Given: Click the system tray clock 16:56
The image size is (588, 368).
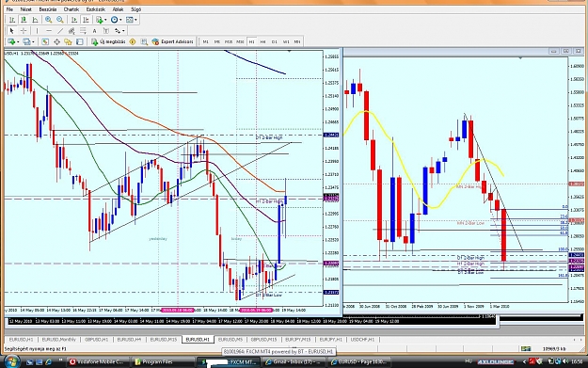Looking at the screenshot, I should tap(577, 361).
